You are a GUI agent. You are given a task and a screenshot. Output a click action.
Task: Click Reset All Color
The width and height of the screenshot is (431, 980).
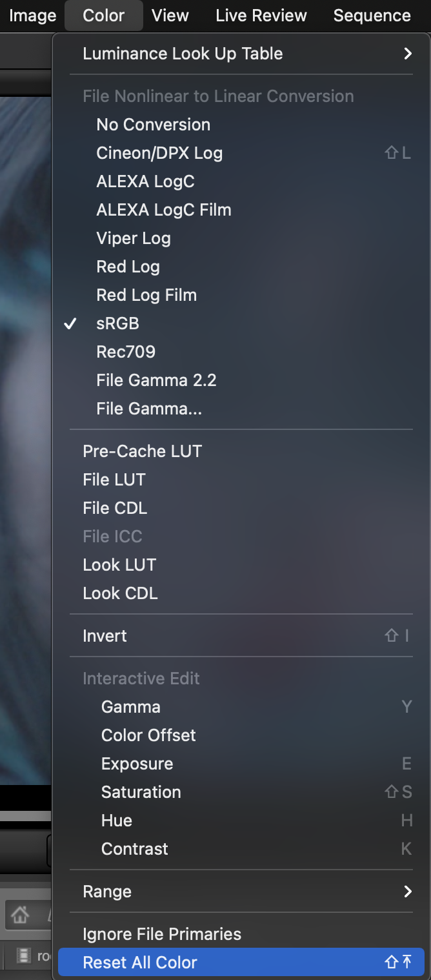point(140,963)
